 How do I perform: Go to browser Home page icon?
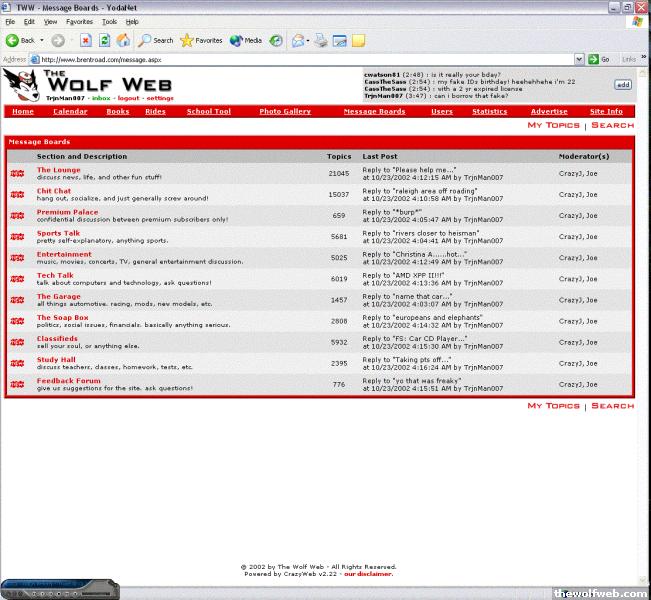[x=122, y=40]
